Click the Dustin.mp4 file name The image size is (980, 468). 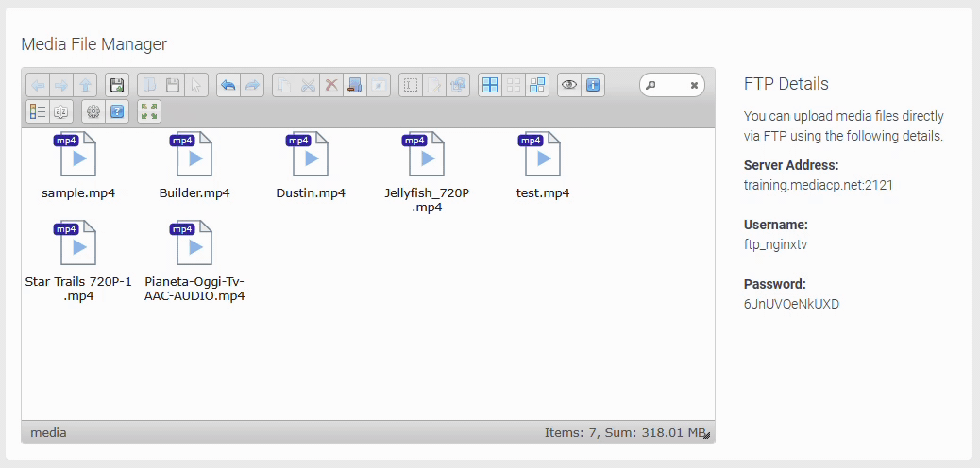coord(311,193)
